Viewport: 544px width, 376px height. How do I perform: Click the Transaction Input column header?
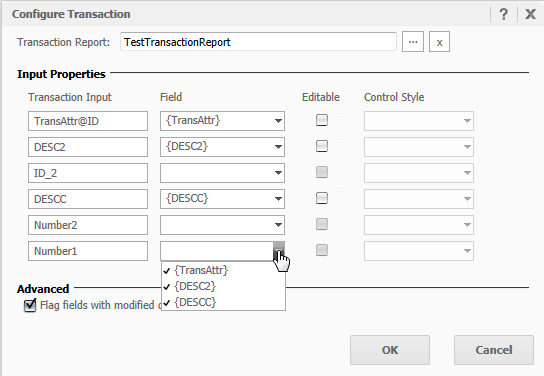70,97
